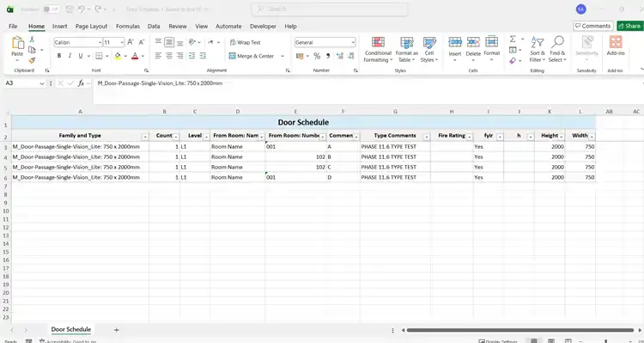Decrease font size with the smaller A icon

[142, 42]
